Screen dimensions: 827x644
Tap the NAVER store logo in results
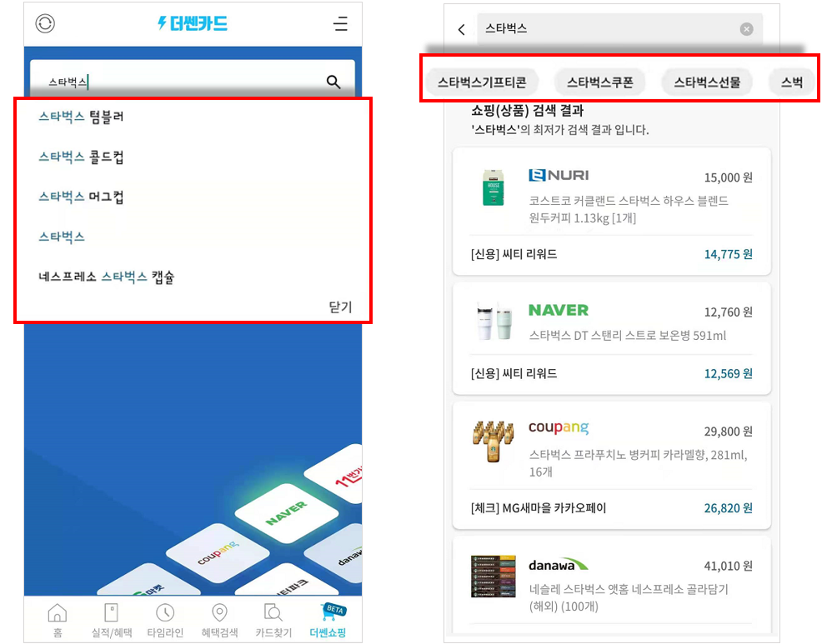coord(559,311)
